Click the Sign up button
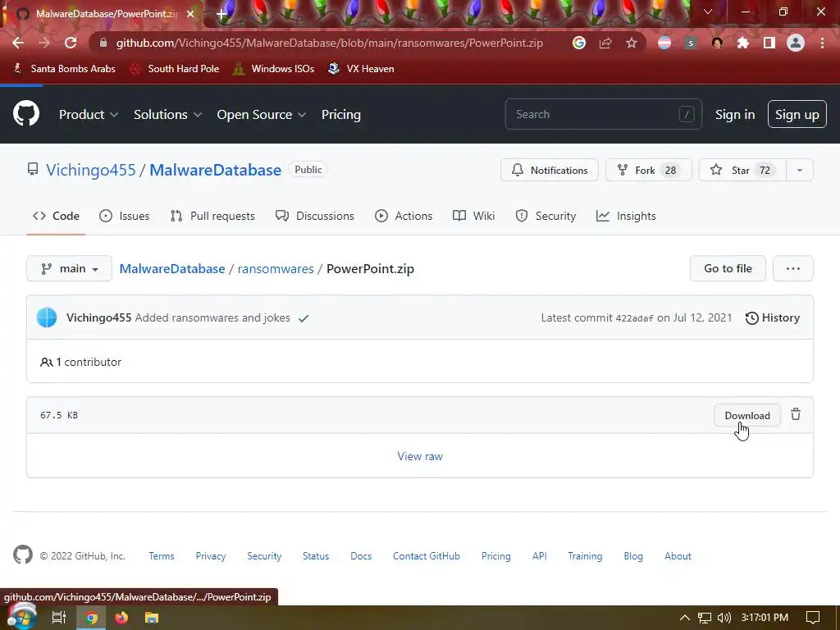This screenshot has width=840, height=630. click(x=797, y=114)
